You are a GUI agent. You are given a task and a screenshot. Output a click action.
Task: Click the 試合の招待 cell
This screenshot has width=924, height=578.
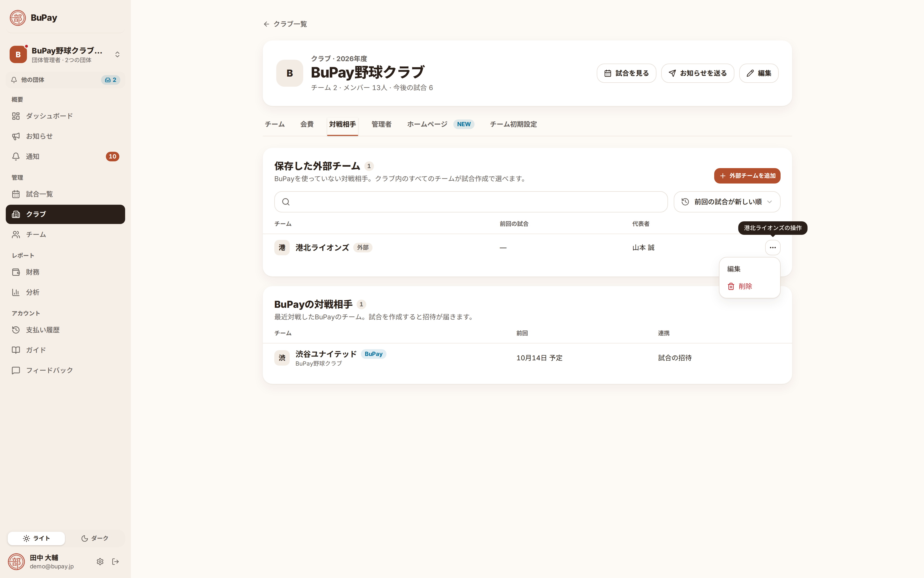point(675,358)
